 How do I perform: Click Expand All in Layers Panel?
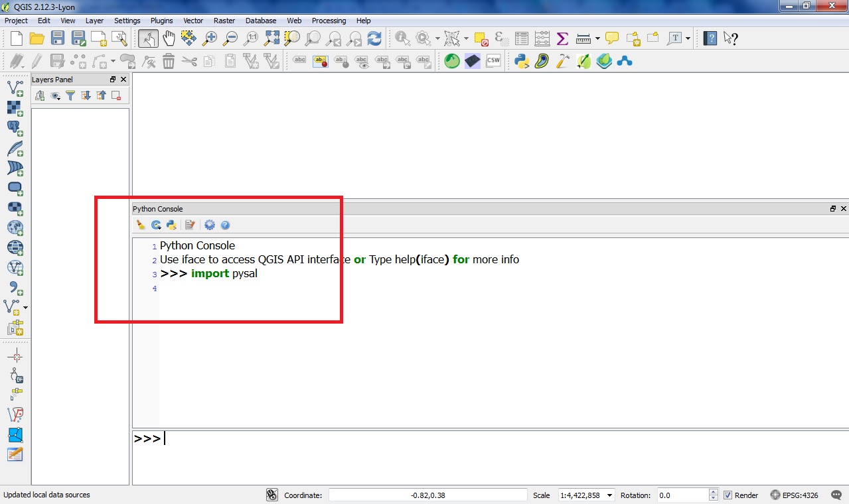(x=86, y=95)
